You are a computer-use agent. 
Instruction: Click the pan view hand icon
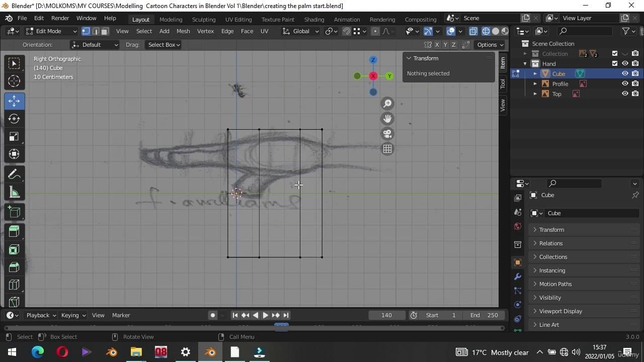click(387, 119)
